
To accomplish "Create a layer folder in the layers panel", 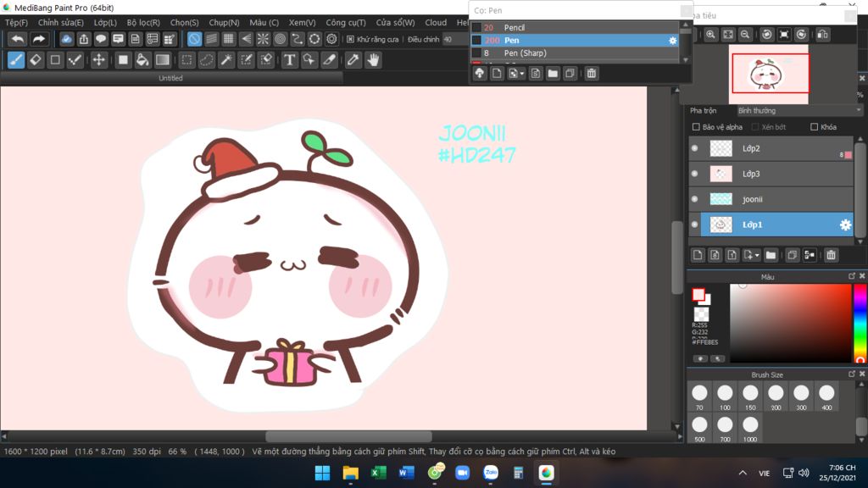I will [x=771, y=255].
